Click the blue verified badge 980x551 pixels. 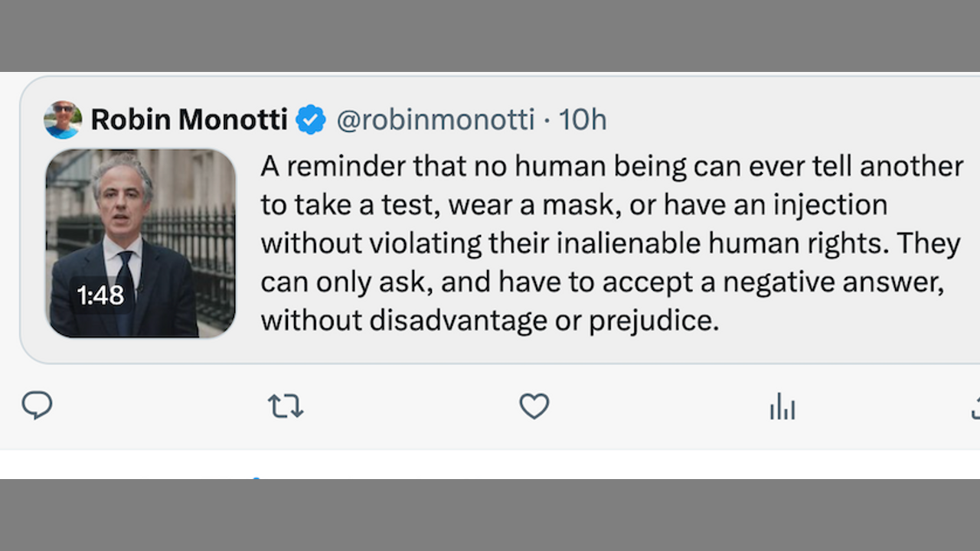pyautogui.click(x=311, y=120)
